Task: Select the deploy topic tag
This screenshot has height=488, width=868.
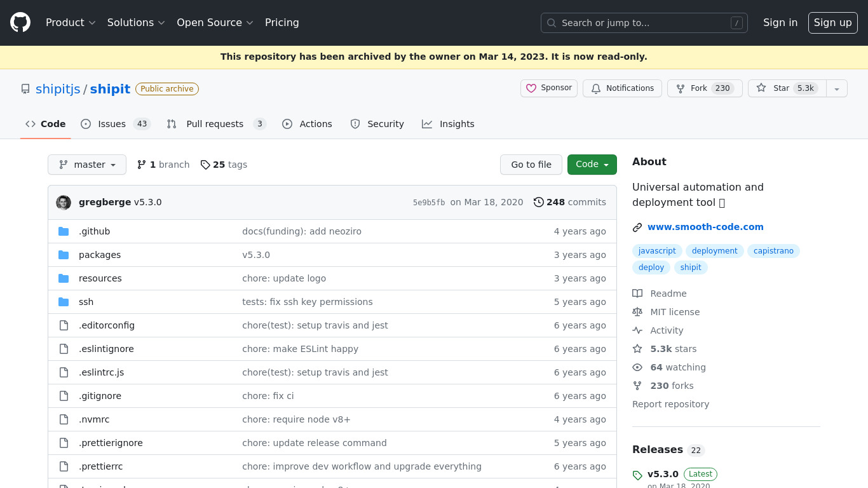Action: pyautogui.click(x=651, y=268)
